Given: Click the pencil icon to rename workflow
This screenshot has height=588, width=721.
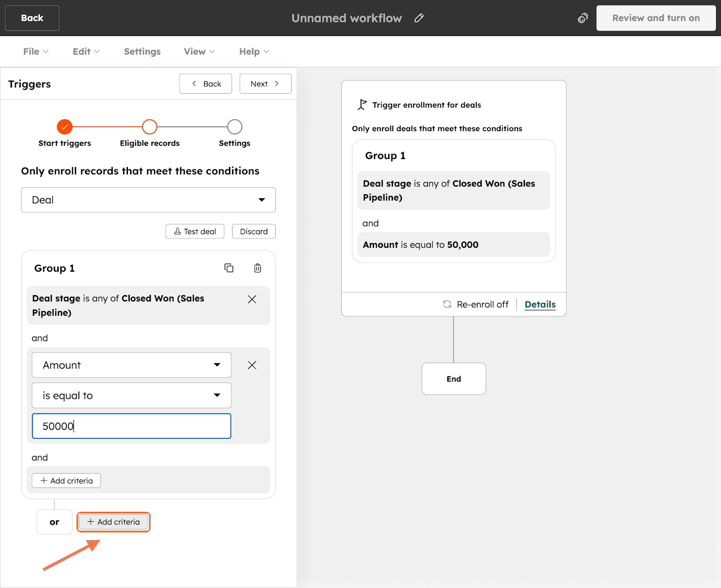Looking at the screenshot, I should (x=419, y=18).
